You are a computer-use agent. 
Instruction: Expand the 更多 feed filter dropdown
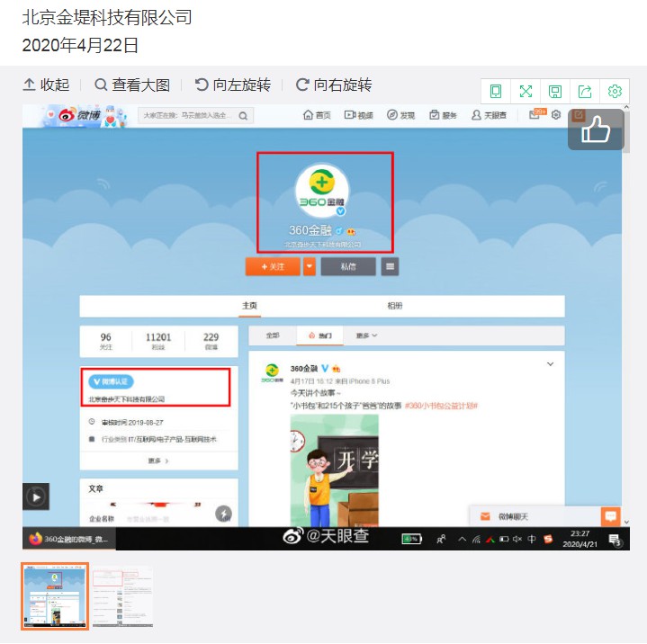point(366,335)
